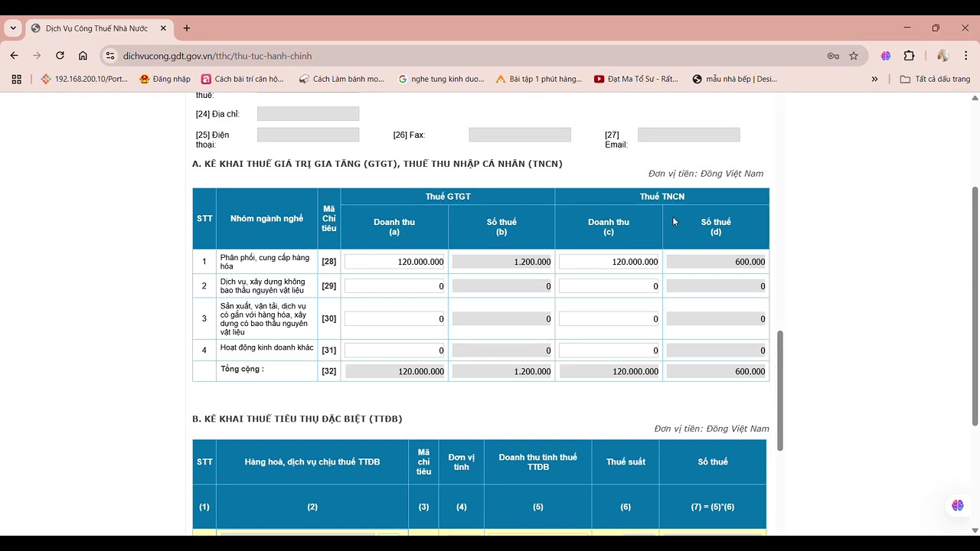Restore down the Chrome window
980x551 pixels.
click(936, 28)
